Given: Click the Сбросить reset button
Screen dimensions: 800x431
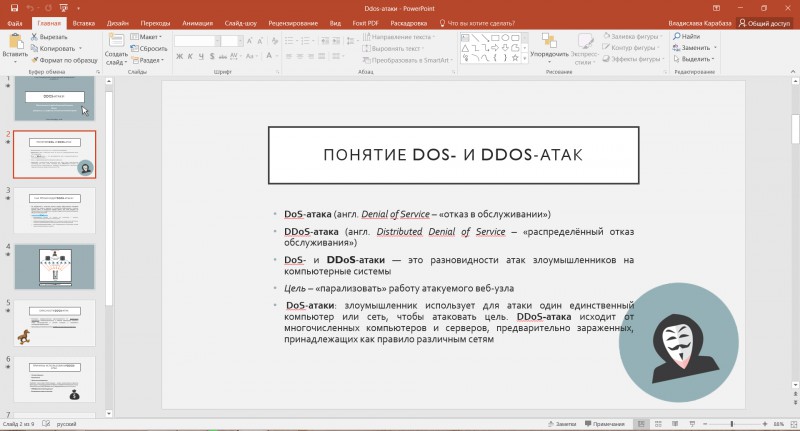Looking at the screenshot, I should [149, 48].
